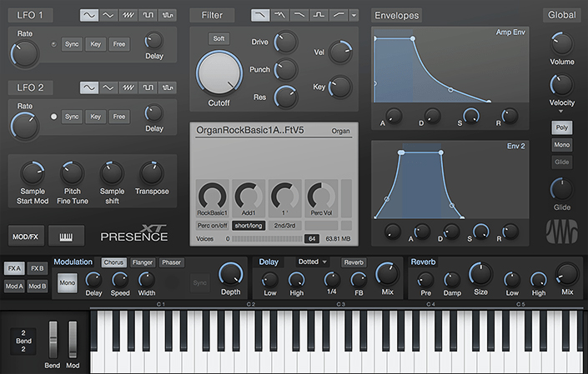The image size is (588, 374).
Task: Click the Delay Mix knob
Action: [387, 274]
